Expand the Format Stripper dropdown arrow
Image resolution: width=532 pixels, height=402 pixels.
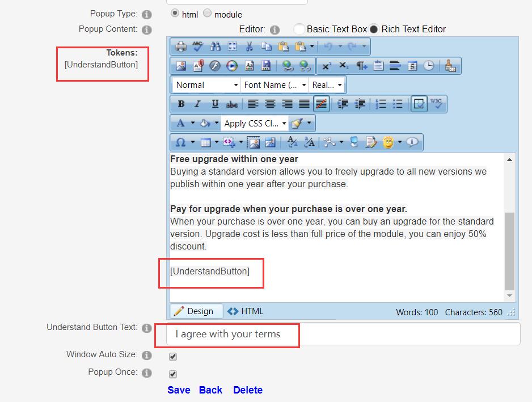(309, 123)
